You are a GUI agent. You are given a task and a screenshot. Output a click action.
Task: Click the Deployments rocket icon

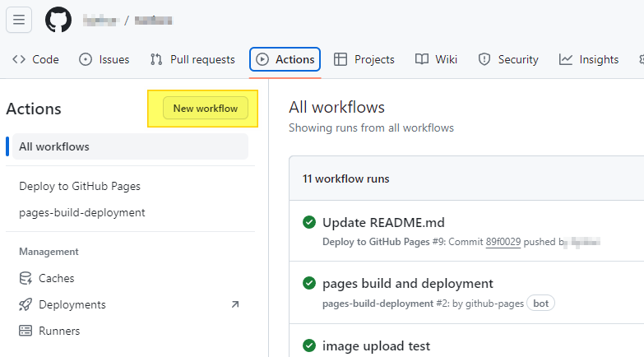[25, 304]
